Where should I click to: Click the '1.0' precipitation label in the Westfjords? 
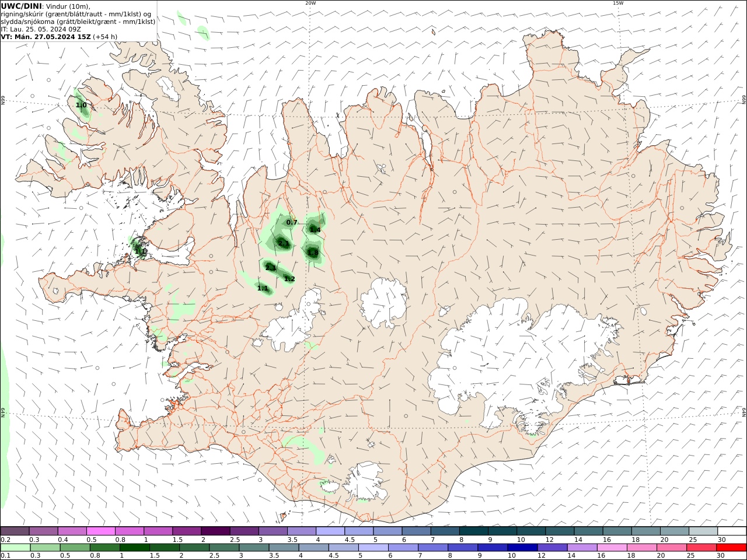coord(81,105)
